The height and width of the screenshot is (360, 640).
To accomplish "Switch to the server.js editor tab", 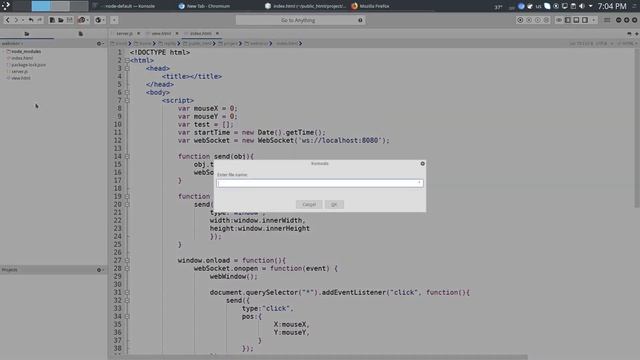I will (124, 33).
